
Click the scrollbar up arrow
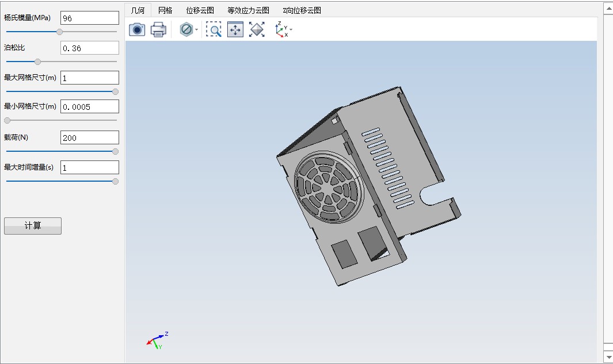[x=608, y=8]
